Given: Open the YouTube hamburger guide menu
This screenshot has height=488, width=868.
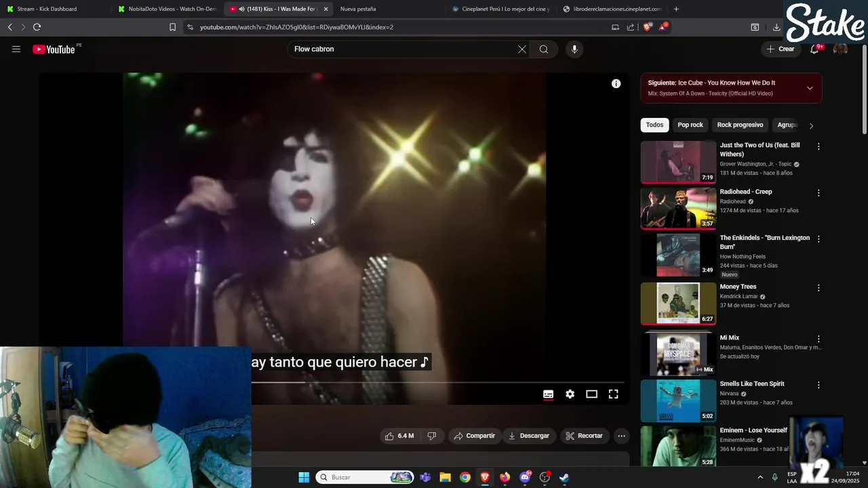Looking at the screenshot, I should pyautogui.click(x=16, y=49).
